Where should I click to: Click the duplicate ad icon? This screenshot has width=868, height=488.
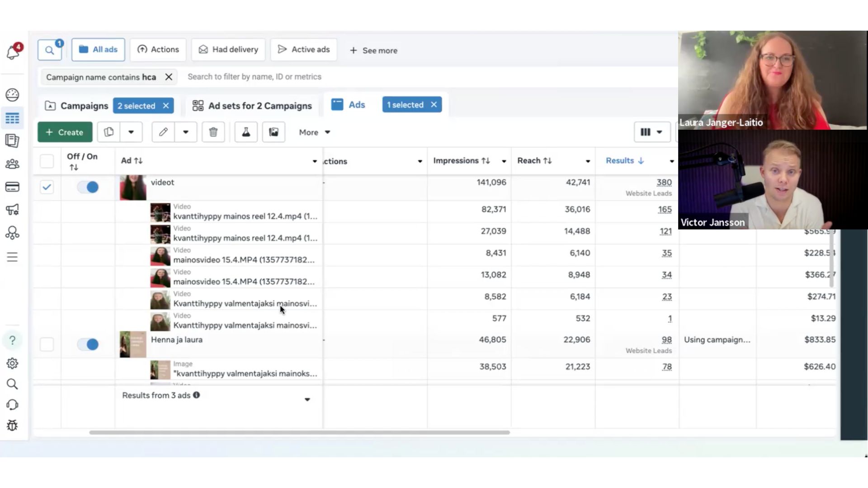[108, 132]
